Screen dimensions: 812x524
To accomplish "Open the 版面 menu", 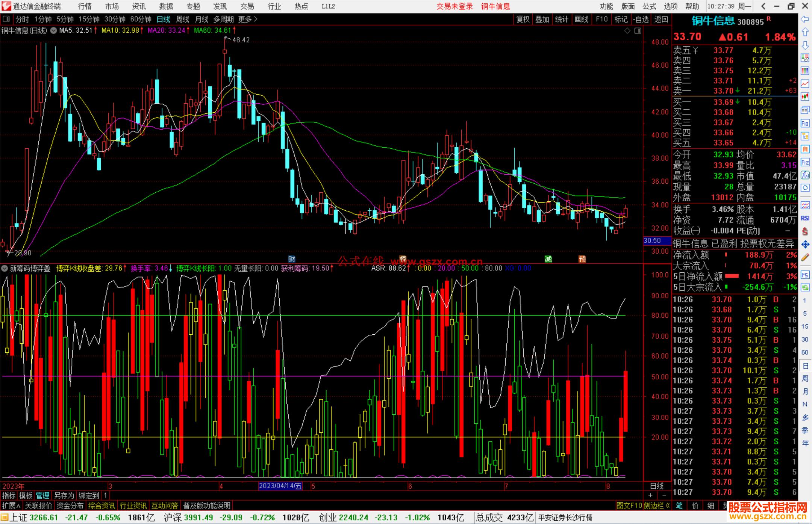I will point(628,6).
